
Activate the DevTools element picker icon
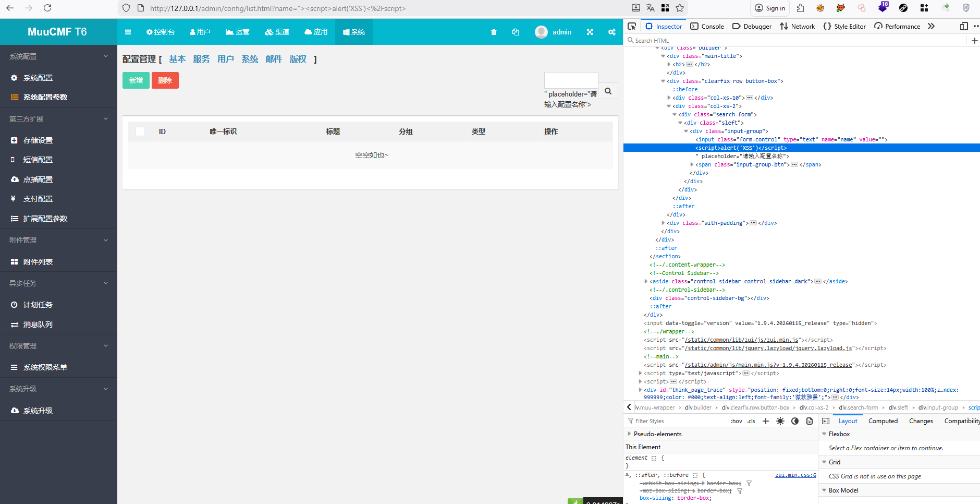point(632,27)
